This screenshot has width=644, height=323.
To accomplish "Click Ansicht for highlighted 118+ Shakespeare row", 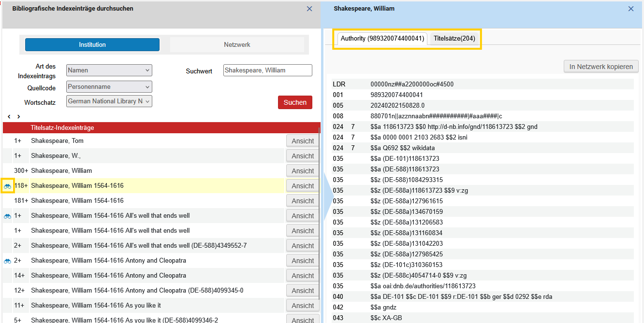I will point(303,186).
